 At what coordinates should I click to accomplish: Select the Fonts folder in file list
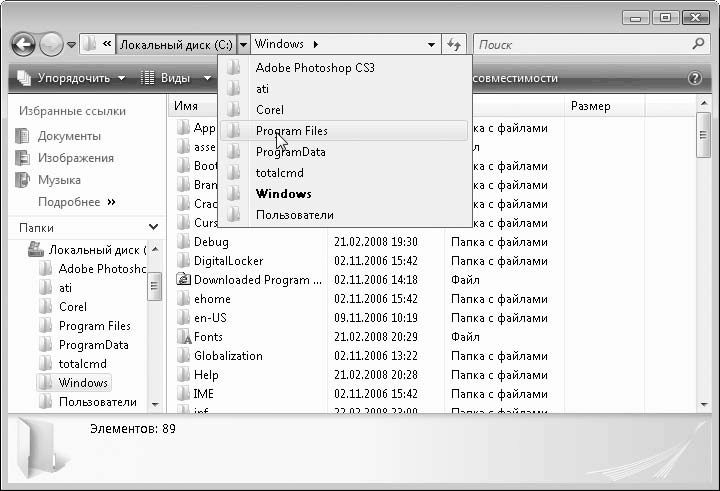[x=208, y=337]
